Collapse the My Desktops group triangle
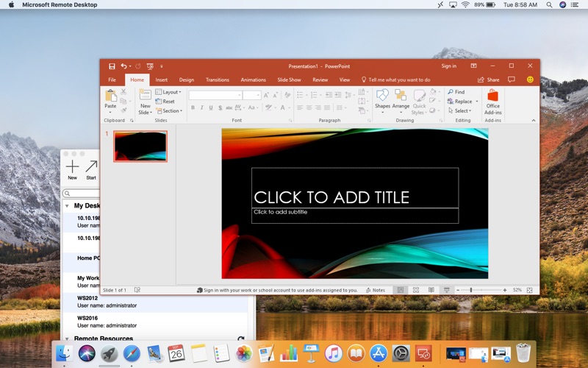Screen dimensions: 588x368 (67, 206)
